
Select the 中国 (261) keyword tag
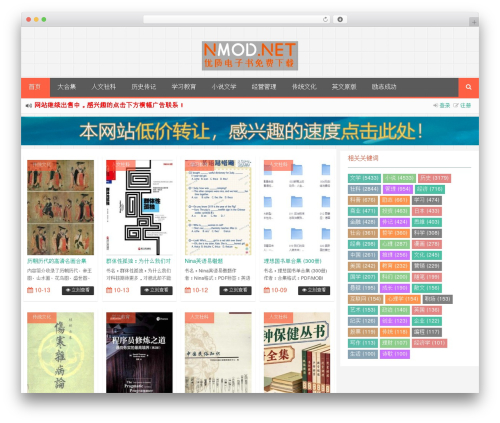pos(363,255)
